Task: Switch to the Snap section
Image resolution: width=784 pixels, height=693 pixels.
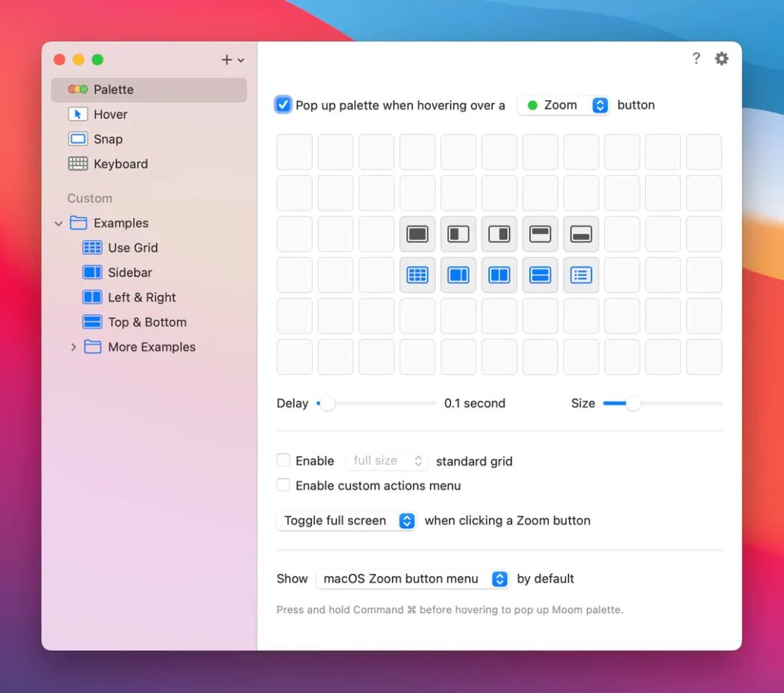Action: (149, 139)
